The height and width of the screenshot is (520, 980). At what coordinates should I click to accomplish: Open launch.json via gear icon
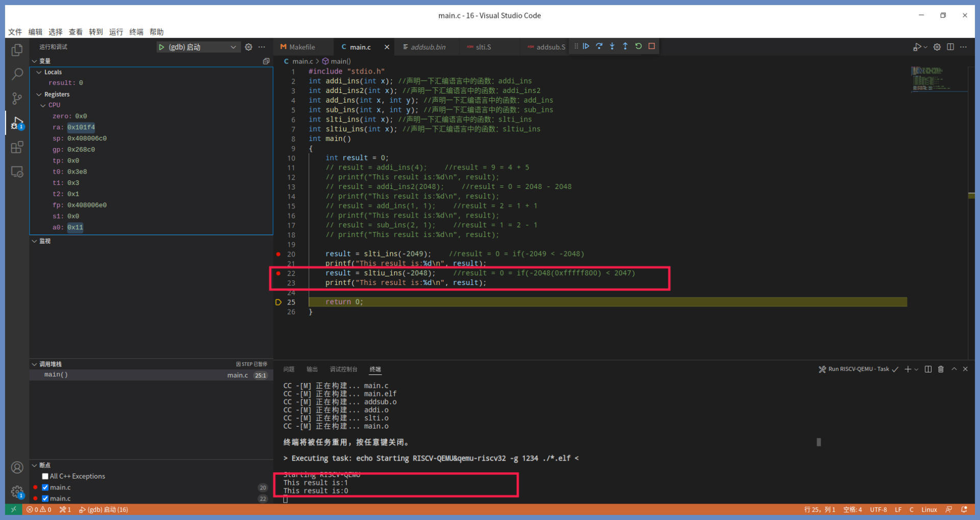click(249, 47)
